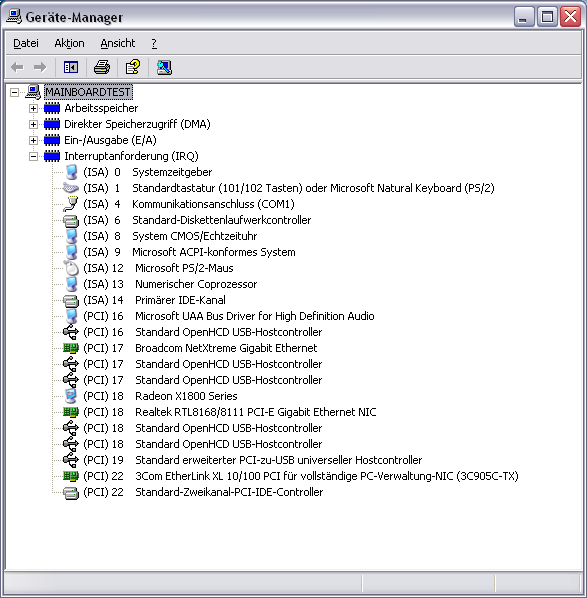
Task: Open the Datei menu
Action: [x=26, y=43]
